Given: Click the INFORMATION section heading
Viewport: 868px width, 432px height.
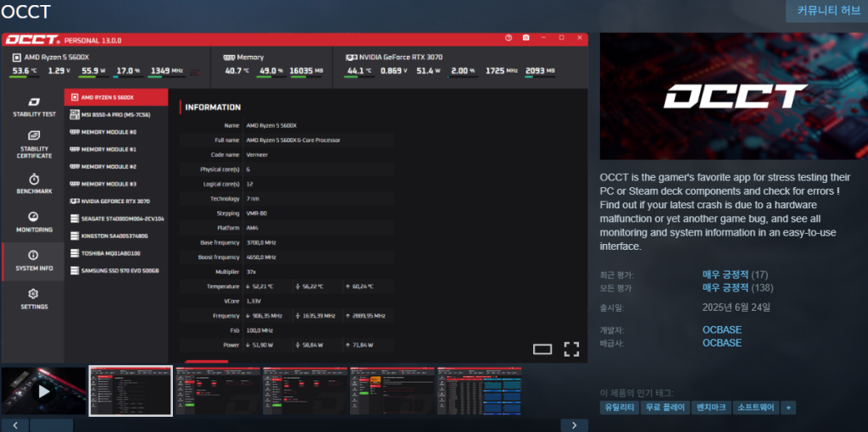Looking at the screenshot, I should pyautogui.click(x=213, y=108).
